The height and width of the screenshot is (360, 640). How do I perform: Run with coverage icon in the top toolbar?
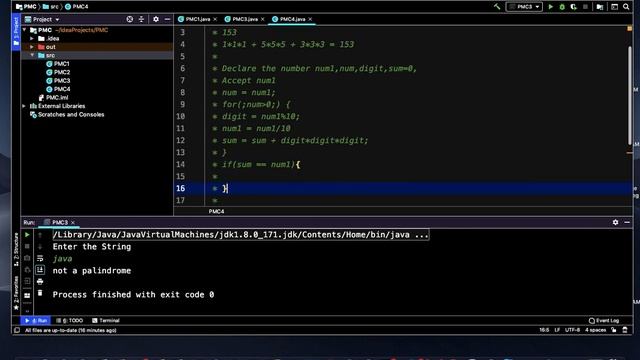(x=573, y=7)
